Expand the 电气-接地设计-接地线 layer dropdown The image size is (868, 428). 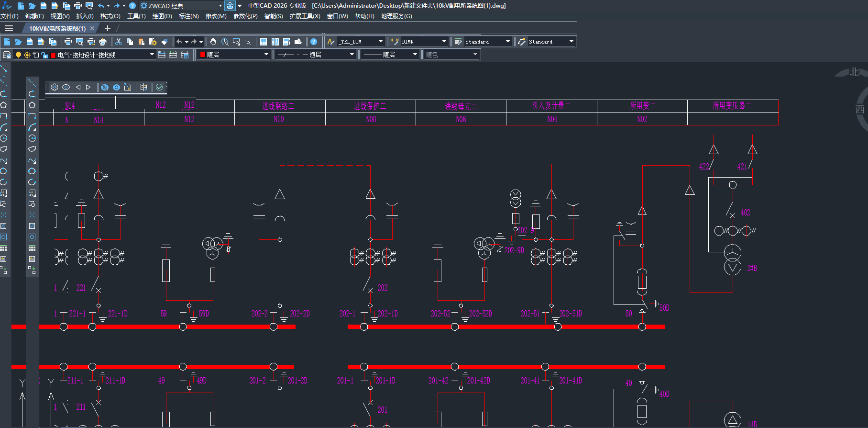click(152, 55)
